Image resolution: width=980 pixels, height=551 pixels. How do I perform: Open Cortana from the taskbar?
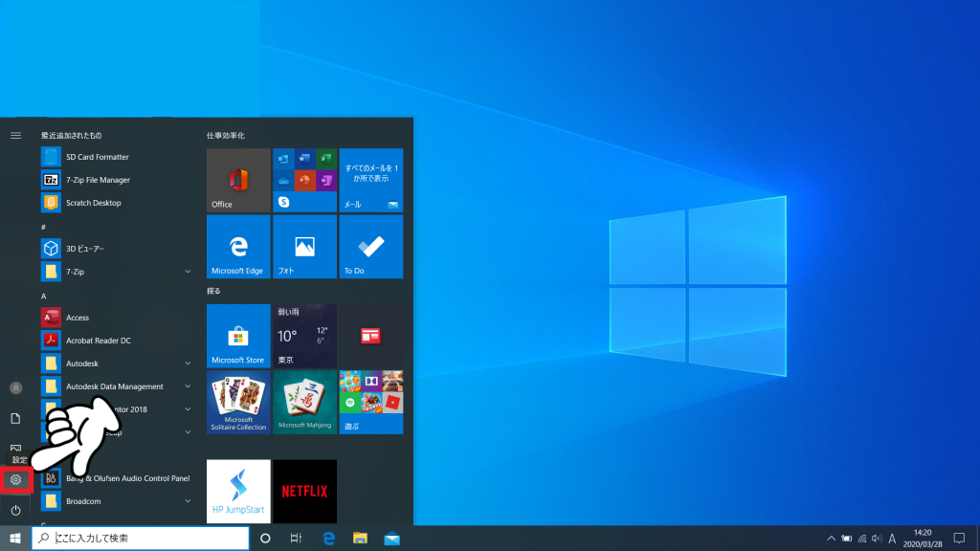(x=265, y=539)
